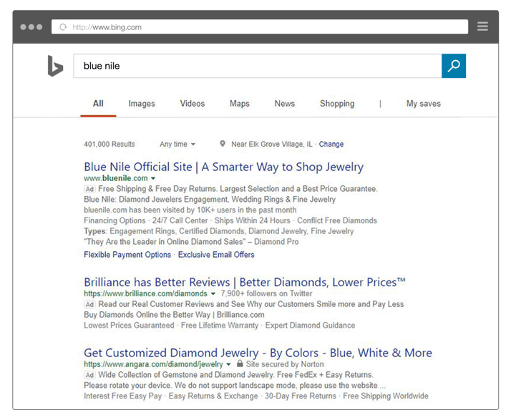Click the Please rotate your device line
This screenshot has width=511, height=420.
(235, 386)
